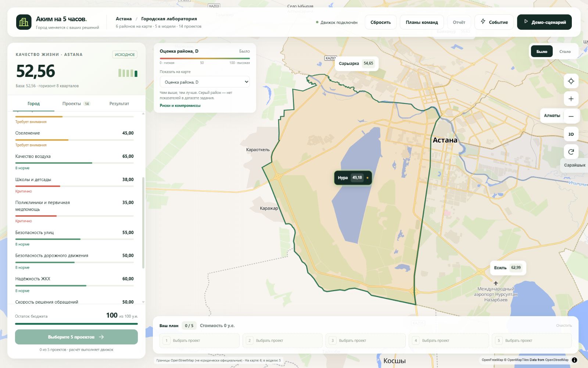This screenshot has width=588, height=368.
Task: Click the Отчёт button
Action: coord(459,22)
